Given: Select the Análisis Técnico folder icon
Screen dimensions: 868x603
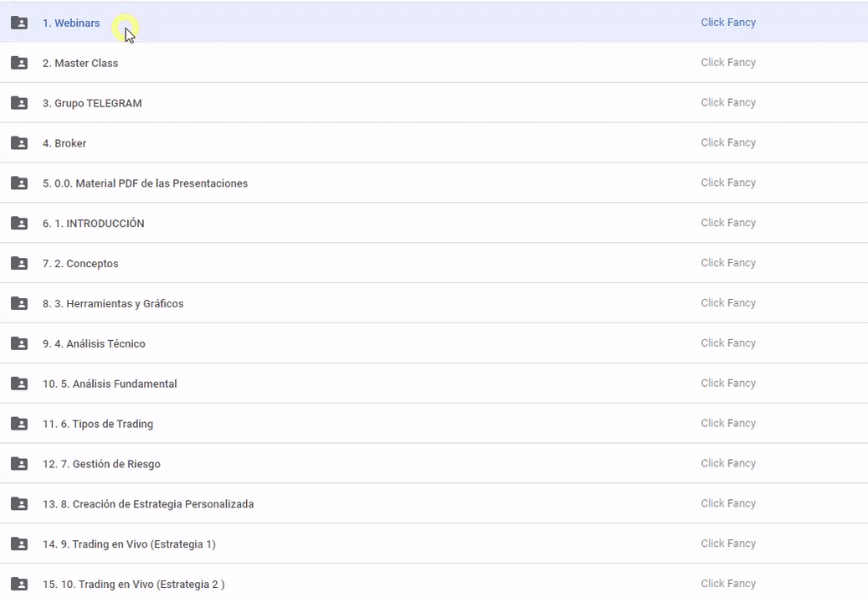Looking at the screenshot, I should coord(19,343).
